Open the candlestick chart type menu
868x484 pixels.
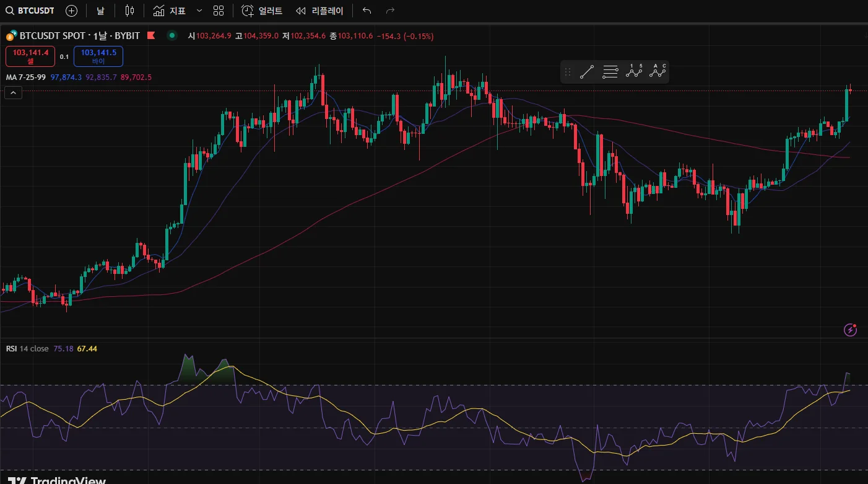click(129, 11)
